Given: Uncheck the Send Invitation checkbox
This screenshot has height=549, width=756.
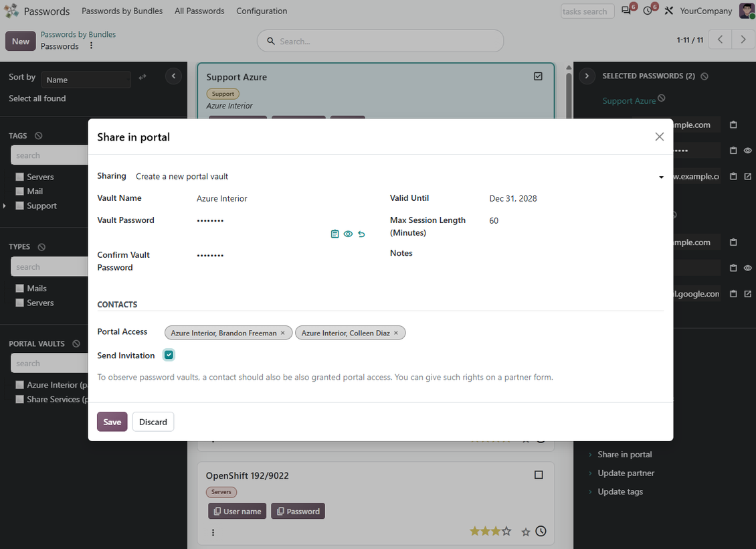Looking at the screenshot, I should [x=169, y=355].
